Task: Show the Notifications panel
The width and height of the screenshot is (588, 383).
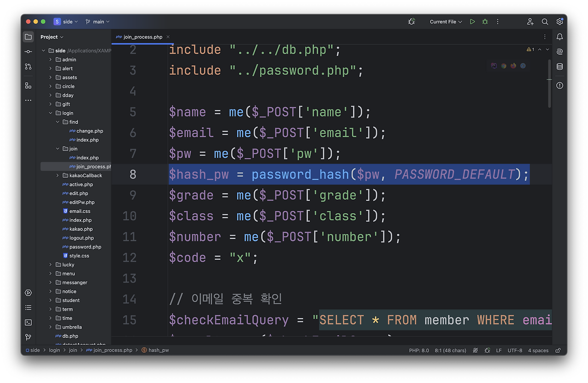Action: [x=560, y=37]
